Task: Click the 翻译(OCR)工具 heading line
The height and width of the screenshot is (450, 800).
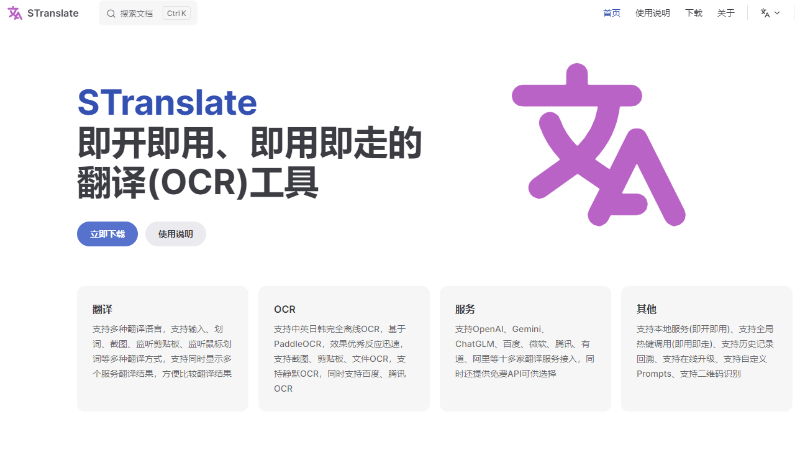Action: [198, 182]
